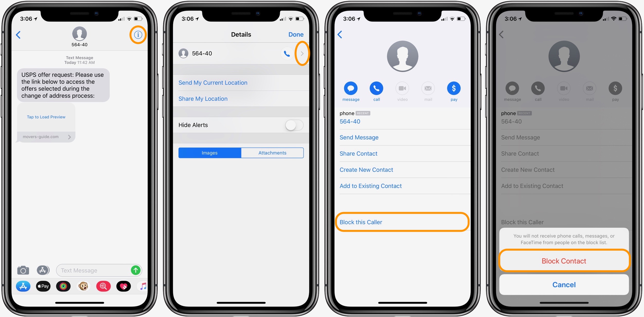Tap the phone call icon in Details
This screenshot has width=644, height=317.
coord(287,53)
